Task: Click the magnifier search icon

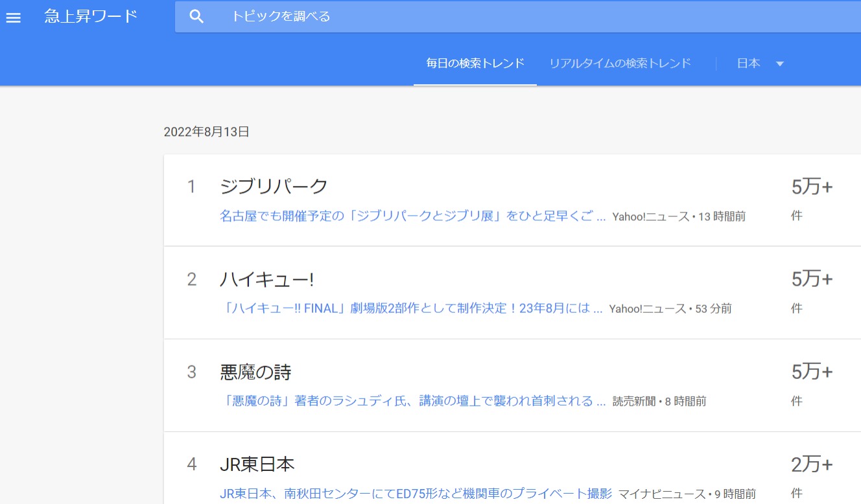Action: (x=196, y=17)
